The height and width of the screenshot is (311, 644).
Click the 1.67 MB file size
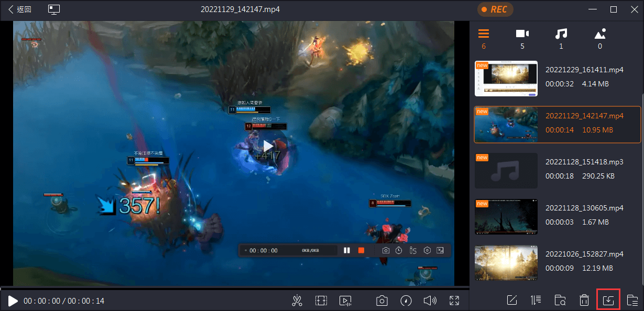[595, 222]
